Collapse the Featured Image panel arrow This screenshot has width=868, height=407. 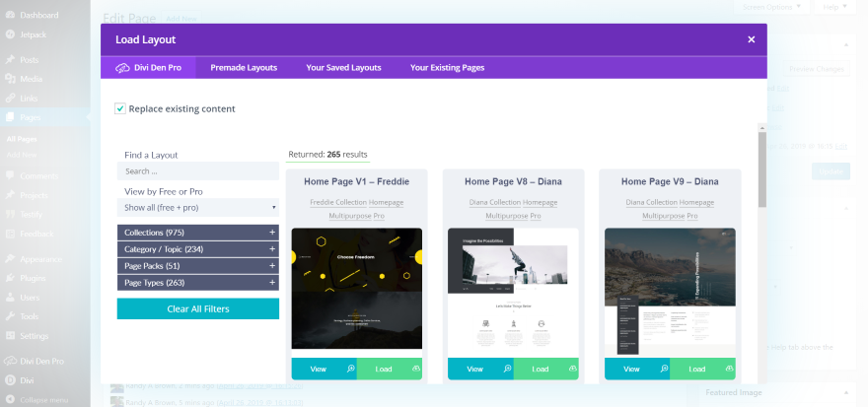pos(846,392)
